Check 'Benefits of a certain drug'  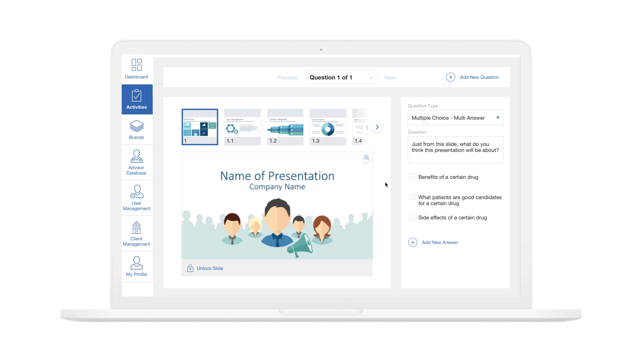coord(412,177)
